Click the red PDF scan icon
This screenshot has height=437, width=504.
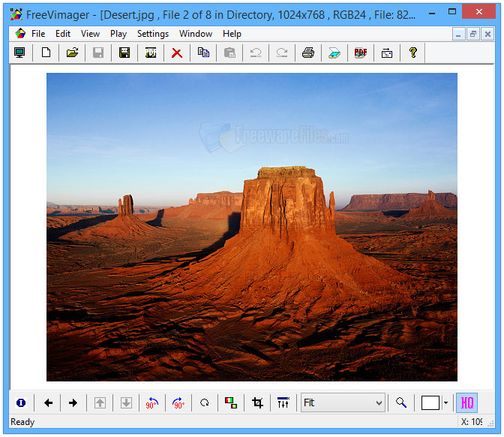click(x=361, y=53)
